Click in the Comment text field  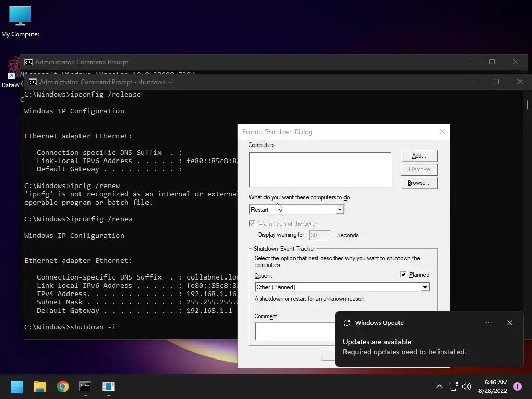[x=295, y=331]
